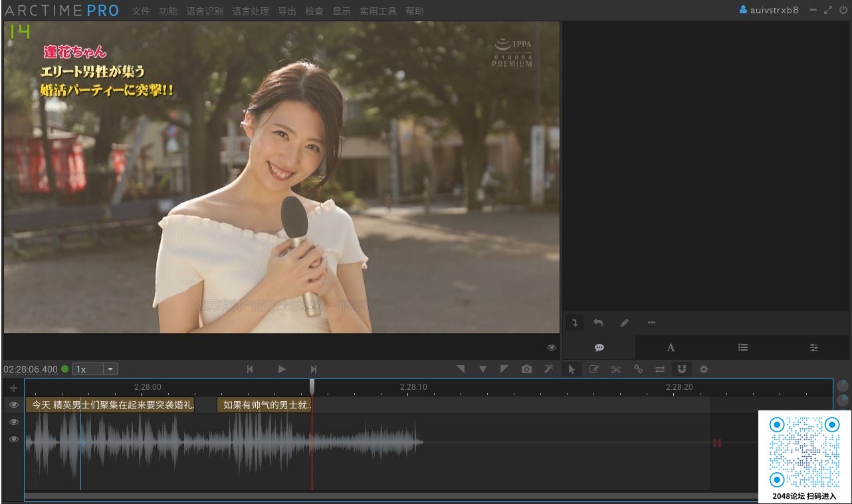Click the down-arrow insert icon in editor panel

tap(575, 323)
